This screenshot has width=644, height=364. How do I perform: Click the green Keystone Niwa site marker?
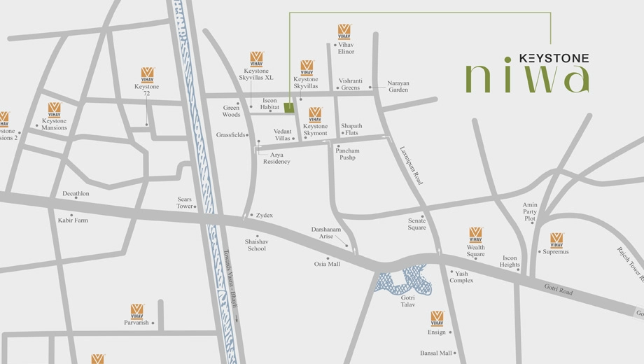point(289,108)
